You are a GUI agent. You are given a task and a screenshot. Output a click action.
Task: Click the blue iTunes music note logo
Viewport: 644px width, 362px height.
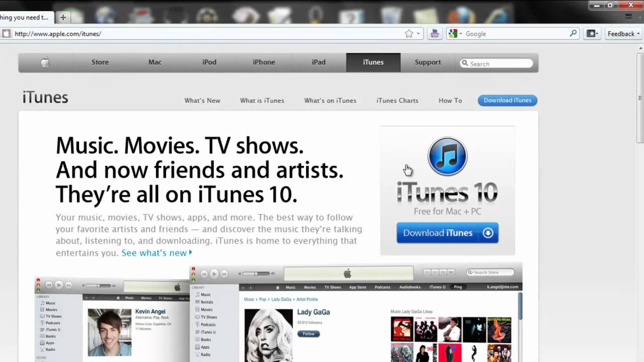click(447, 156)
